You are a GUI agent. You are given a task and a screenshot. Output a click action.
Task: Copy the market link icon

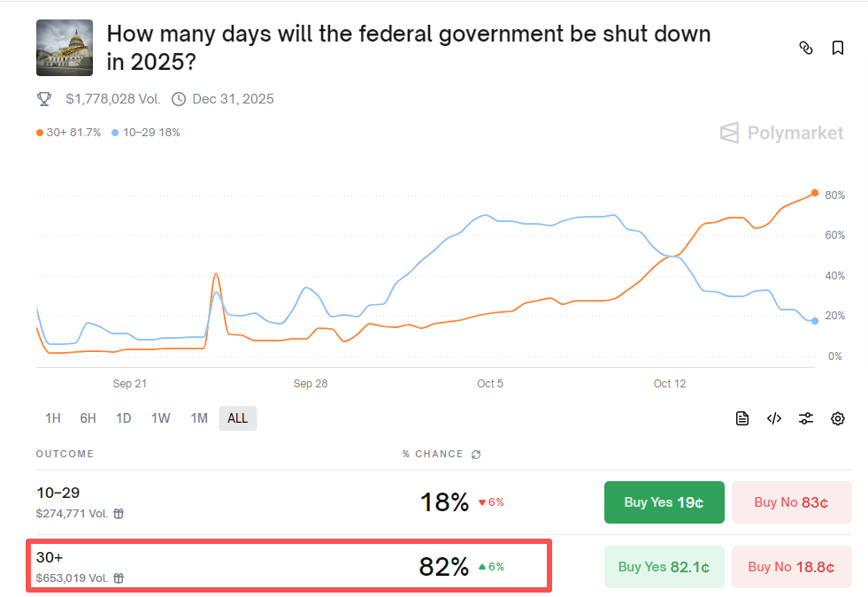click(x=806, y=48)
